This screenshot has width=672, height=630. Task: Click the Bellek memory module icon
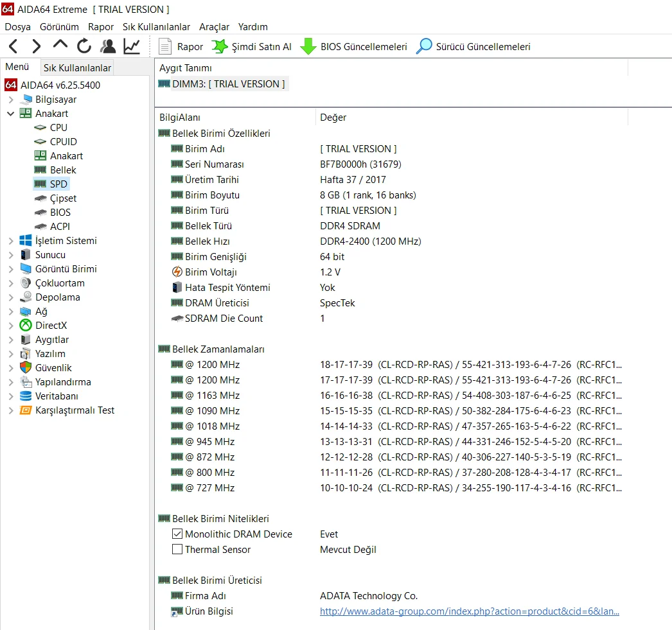(40, 170)
